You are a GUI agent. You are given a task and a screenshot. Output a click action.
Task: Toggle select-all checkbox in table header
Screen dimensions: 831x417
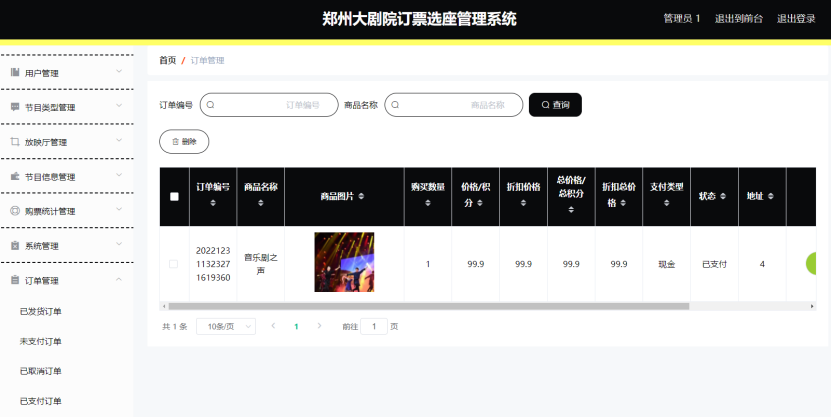pyautogui.click(x=174, y=197)
